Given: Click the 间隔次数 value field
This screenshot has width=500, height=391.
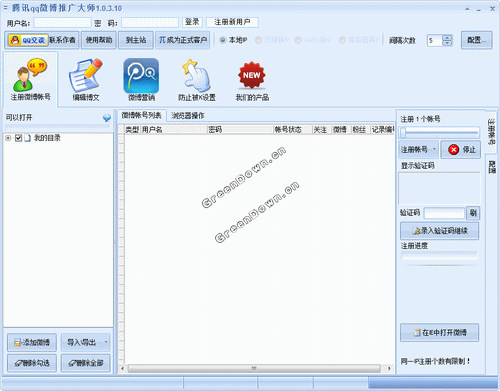Looking at the screenshot, I should click(435, 41).
